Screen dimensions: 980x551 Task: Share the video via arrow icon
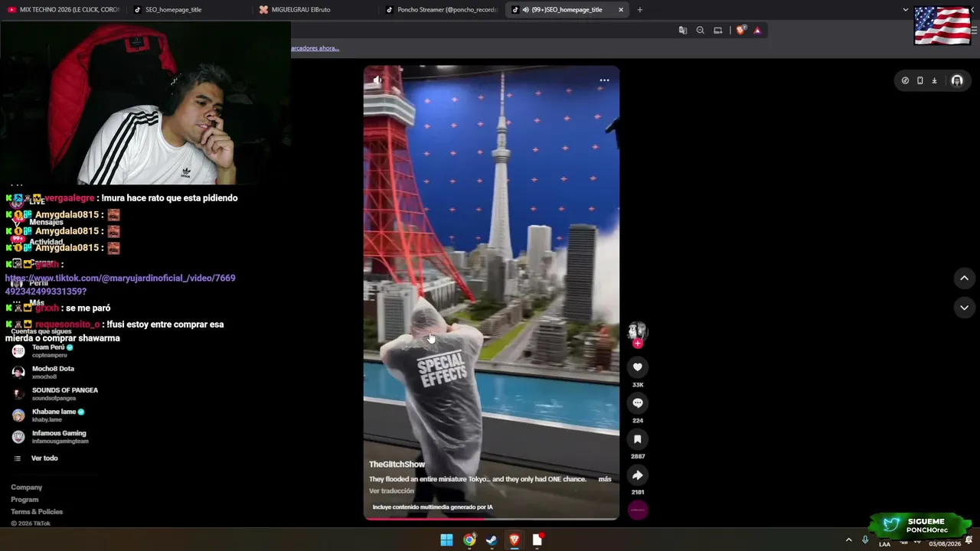click(637, 475)
